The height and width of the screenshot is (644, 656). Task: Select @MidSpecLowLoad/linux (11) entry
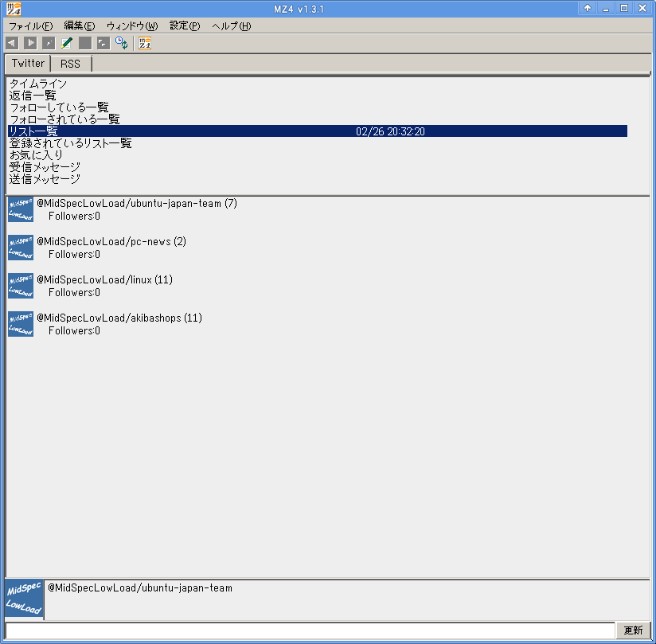click(x=104, y=279)
